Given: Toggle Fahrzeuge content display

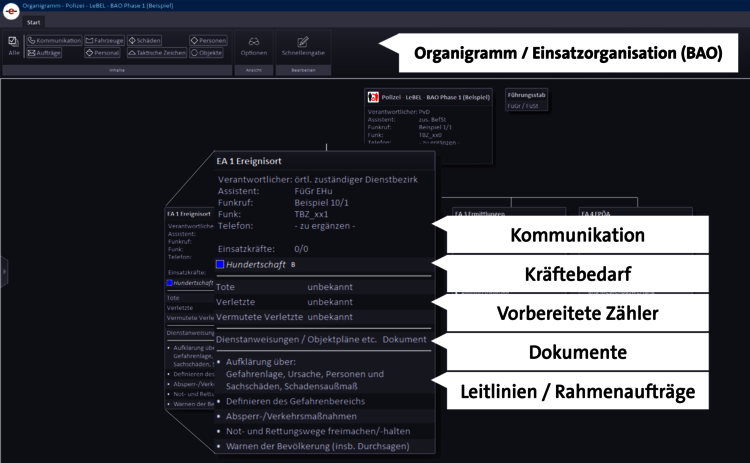Looking at the screenshot, I should tap(104, 41).
